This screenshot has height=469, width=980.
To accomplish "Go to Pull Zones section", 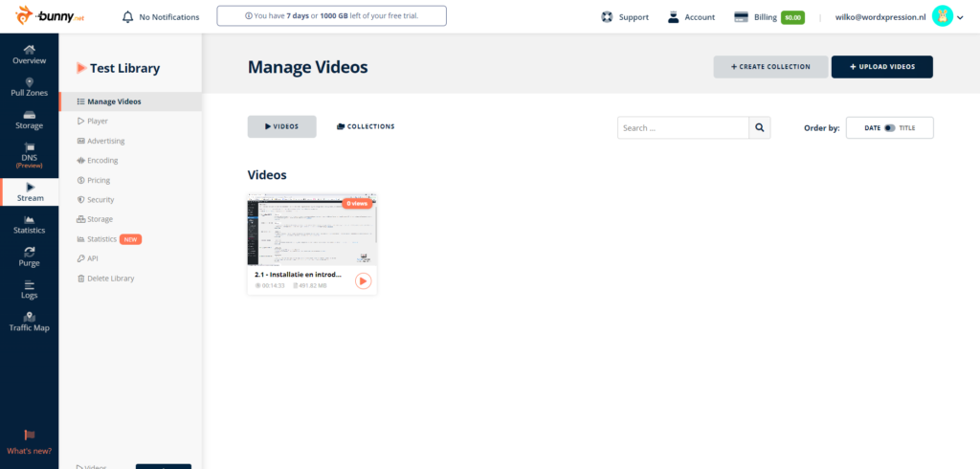I will [x=30, y=87].
